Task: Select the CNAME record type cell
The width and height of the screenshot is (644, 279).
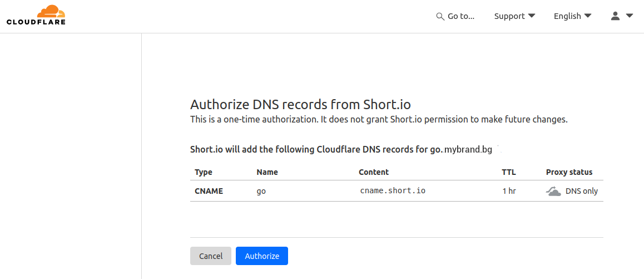Action: pos(209,191)
